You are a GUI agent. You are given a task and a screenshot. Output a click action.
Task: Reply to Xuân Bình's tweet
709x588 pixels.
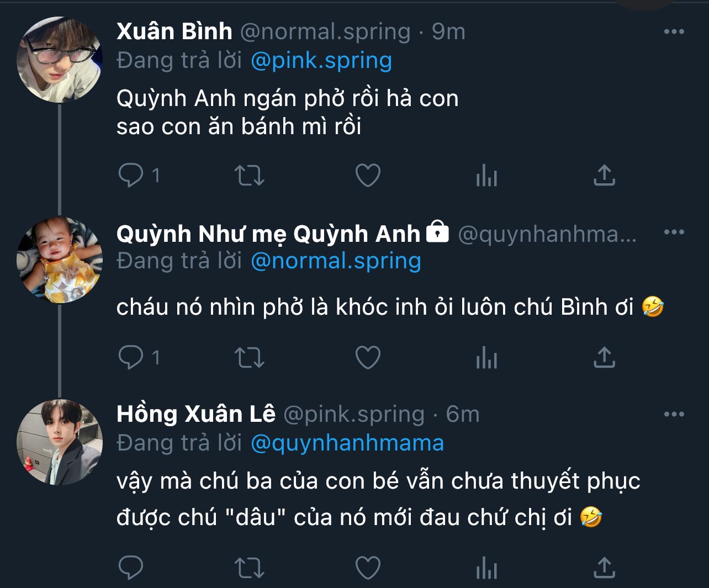click(x=131, y=176)
